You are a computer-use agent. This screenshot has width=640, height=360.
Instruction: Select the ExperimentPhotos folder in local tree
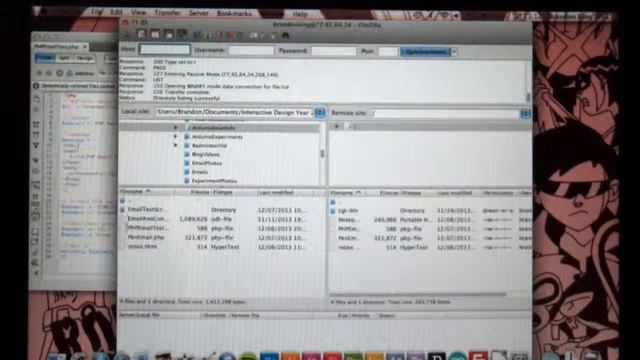click(214, 180)
